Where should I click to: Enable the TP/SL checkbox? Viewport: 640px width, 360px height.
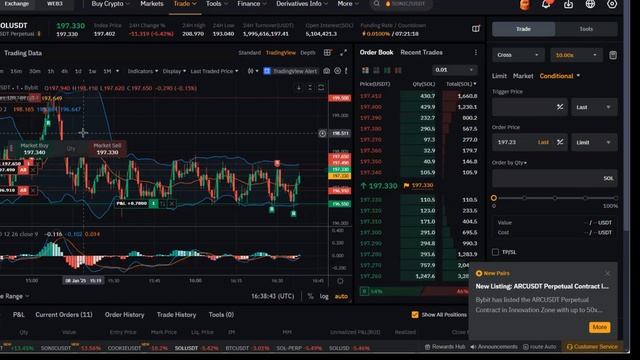tap(496, 252)
